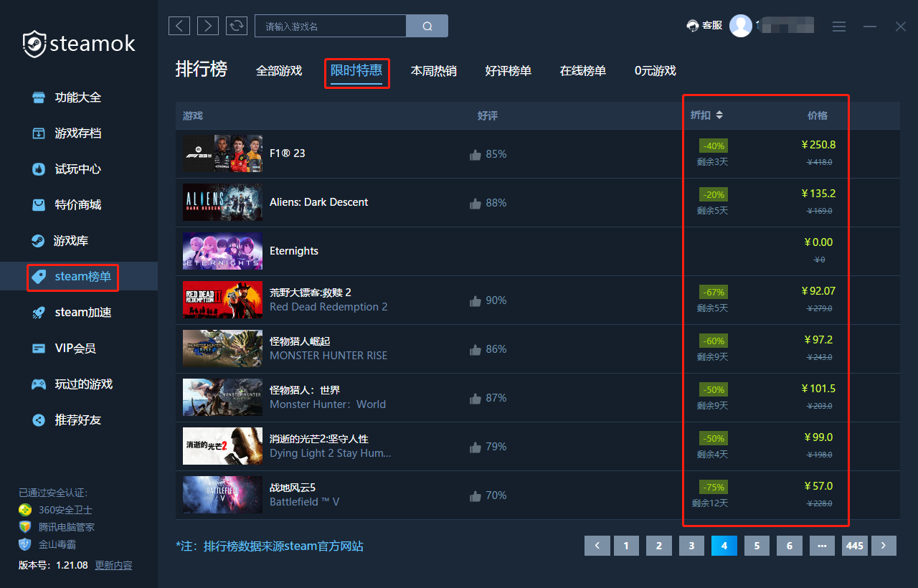This screenshot has height=588, width=918.
Task: Click the previous page arrow
Action: coord(597,546)
